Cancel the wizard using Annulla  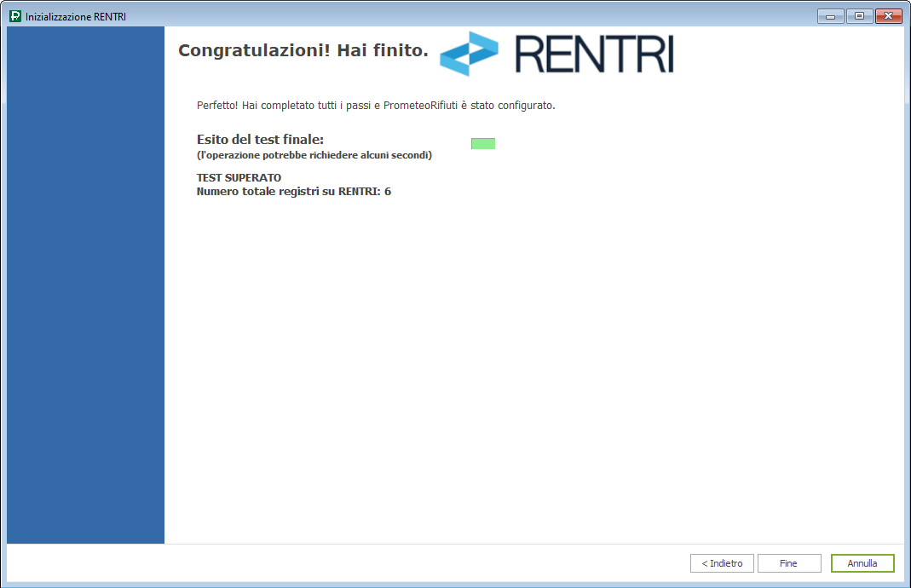tap(862, 563)
